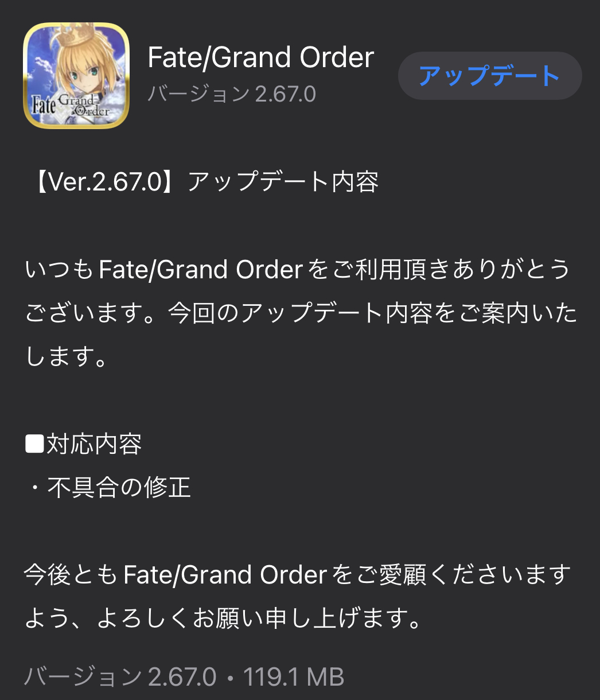Tap the white square bullet before 対応内容
The width and height of the screenshot is (600, 700).
(35, 444)
